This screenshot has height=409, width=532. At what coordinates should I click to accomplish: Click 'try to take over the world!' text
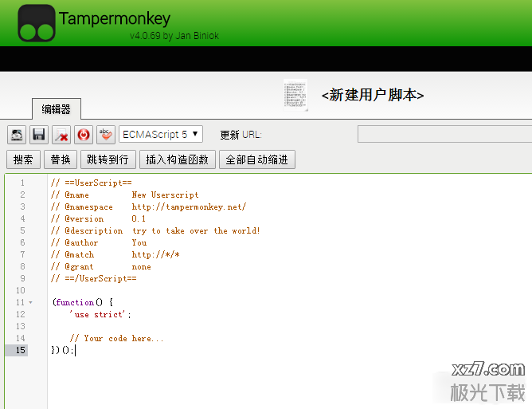196,230
